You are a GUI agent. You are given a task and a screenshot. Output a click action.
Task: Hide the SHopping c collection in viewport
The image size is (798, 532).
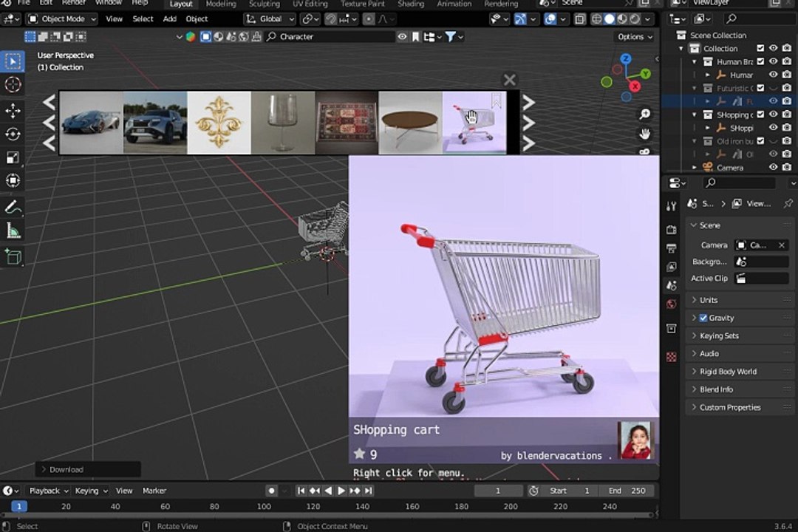(x=773, y=115)
